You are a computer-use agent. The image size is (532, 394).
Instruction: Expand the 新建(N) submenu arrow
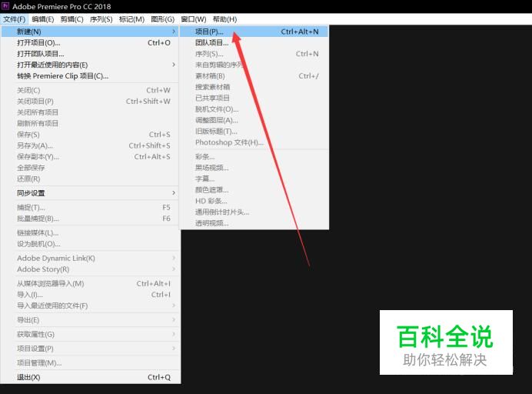point(174,32)
